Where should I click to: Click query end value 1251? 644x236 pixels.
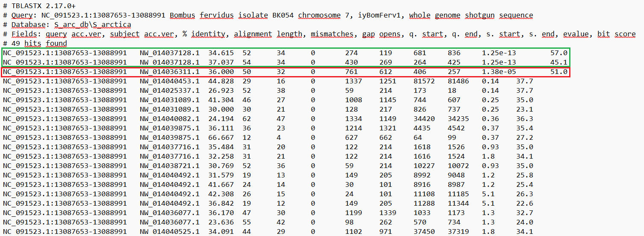pos(388,81)
